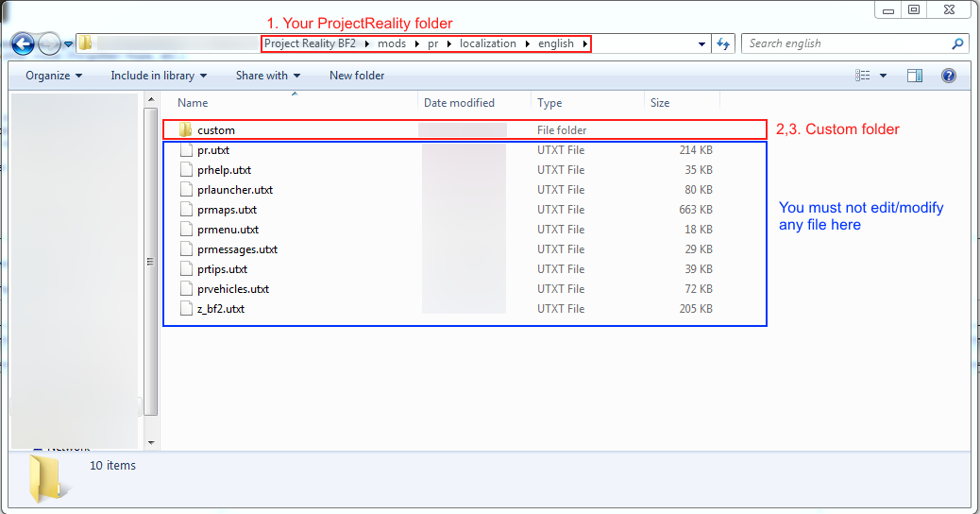Click the pr.utxt file icon

point(186,150)
